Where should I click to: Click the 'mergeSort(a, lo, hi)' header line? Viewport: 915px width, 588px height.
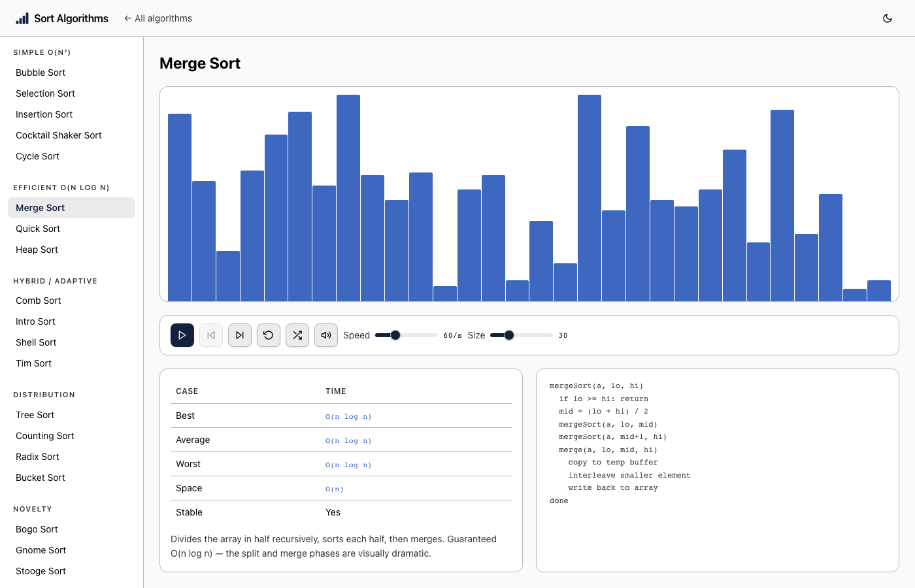(596, 386)
